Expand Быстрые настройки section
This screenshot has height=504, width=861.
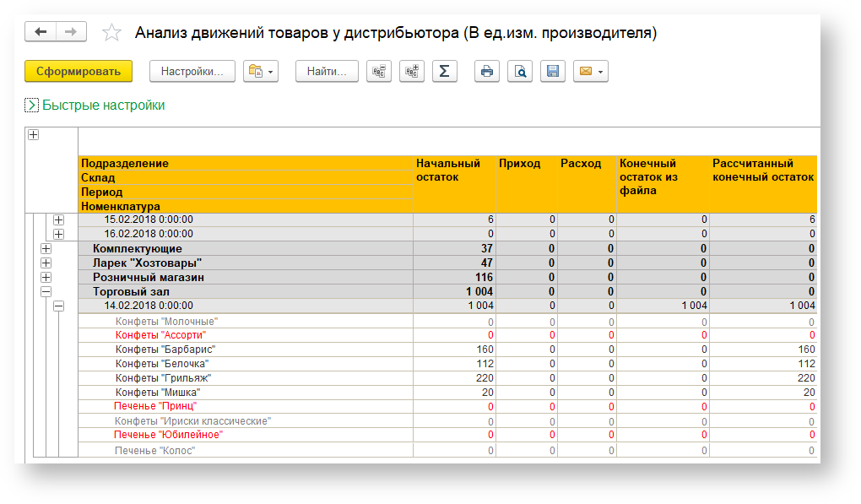pyautogui.click(x=32, y=105)
